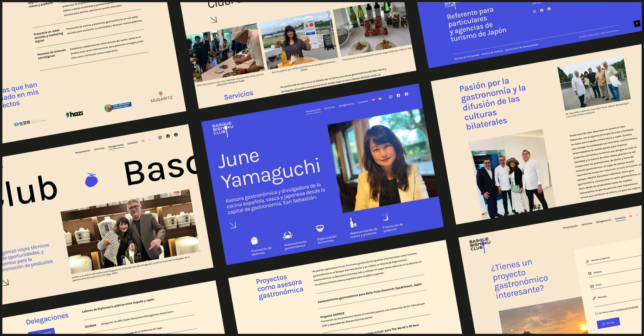Click diagonal arrow under June Yamaguchi description

pyautogui.click(x=233, y=225)
